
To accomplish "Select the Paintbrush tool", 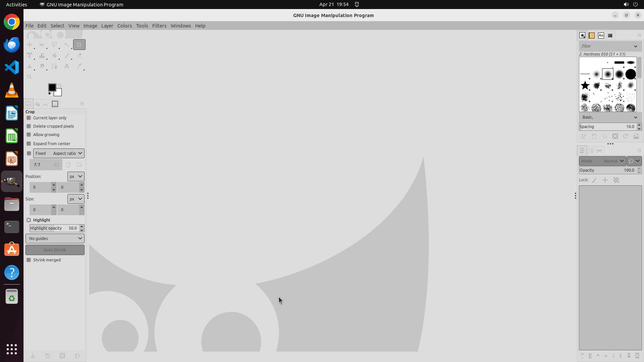I will 67,56.
